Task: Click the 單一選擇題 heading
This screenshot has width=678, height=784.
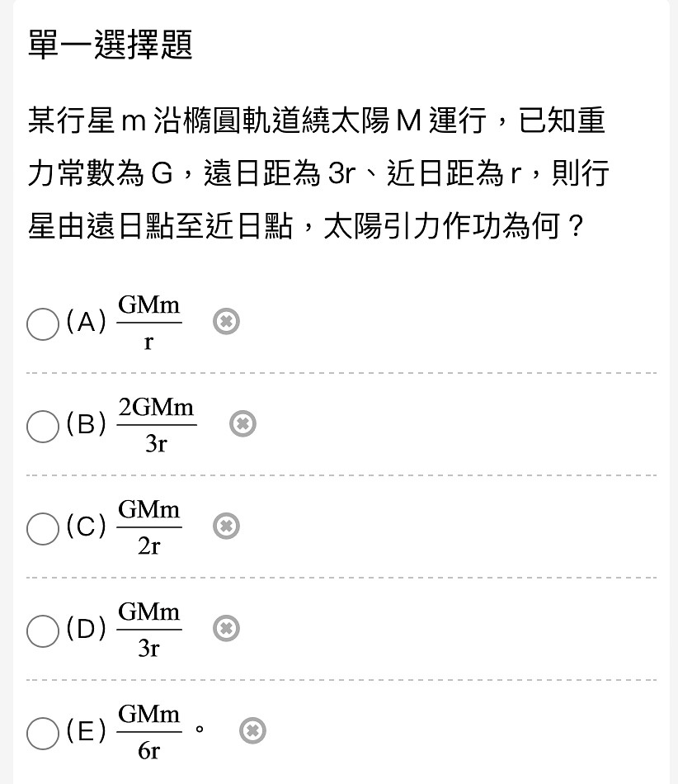Action: (110, 45)
